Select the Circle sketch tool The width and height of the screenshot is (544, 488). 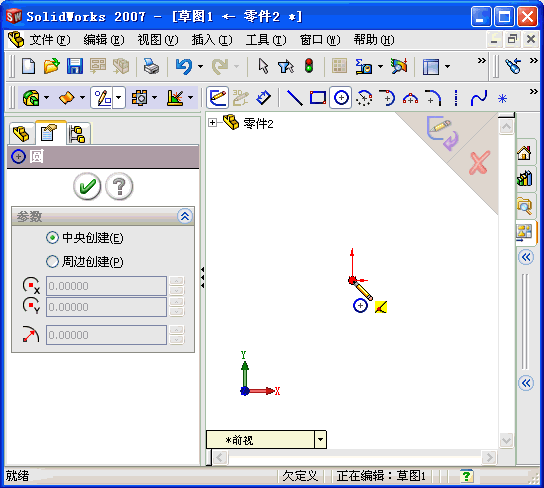point(341,97)
